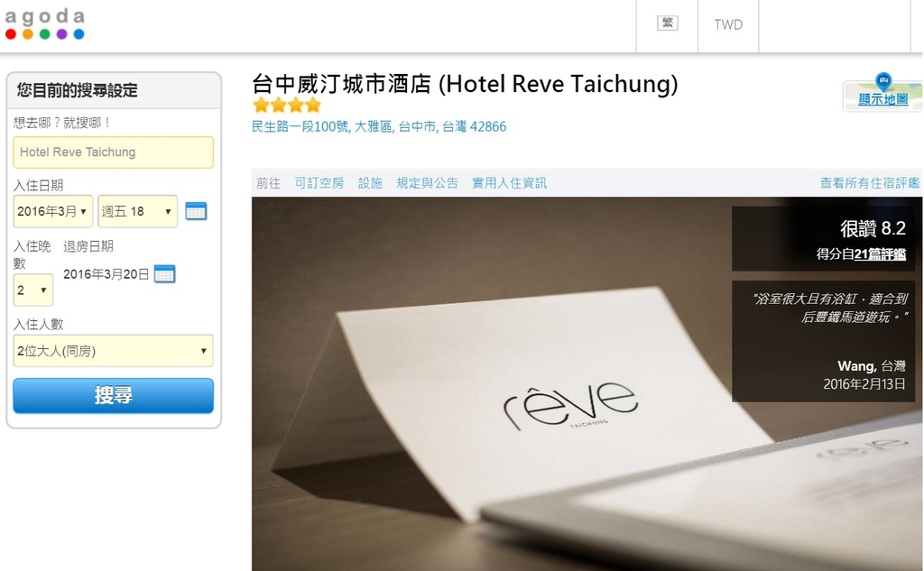This screenshot has width=924, height=571.
Task: Click the four-star hotel rating
Action: 286,106
